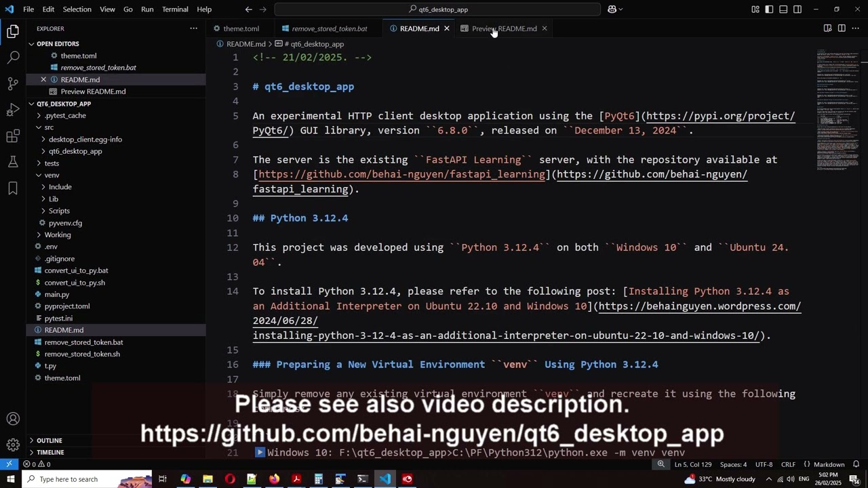The height and width of the screenshot is (488, 868).
Task: Click the editor minimap
Action: (x=837, y=108)
